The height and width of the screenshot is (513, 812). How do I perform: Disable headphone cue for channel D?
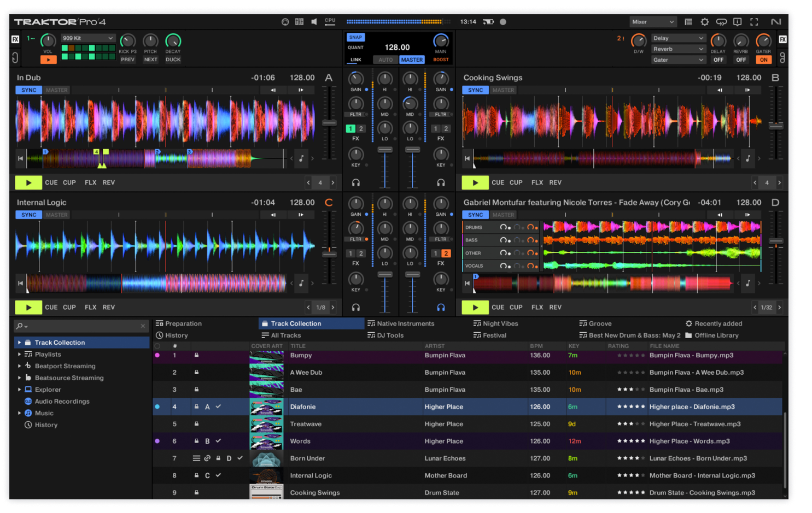click(441, 307)
